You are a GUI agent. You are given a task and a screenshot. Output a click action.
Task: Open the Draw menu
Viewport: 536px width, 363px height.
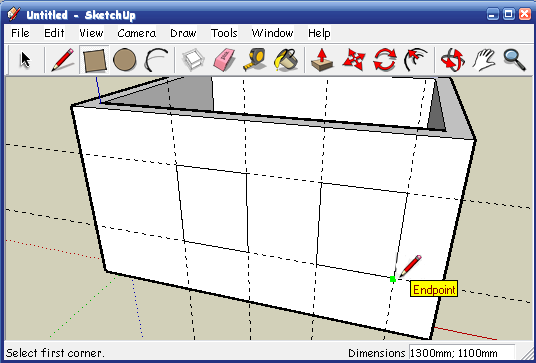pos(183,33)
